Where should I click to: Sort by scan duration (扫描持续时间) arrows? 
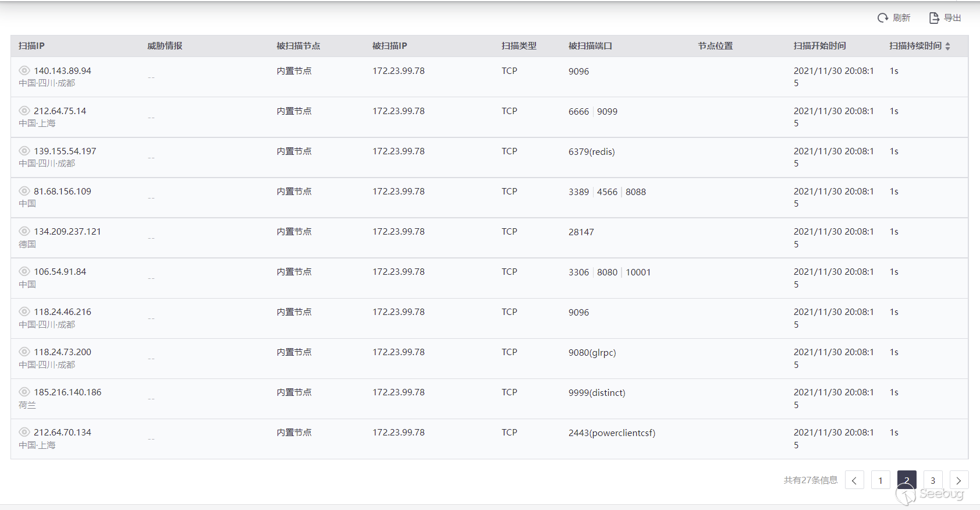coord(948,46)
